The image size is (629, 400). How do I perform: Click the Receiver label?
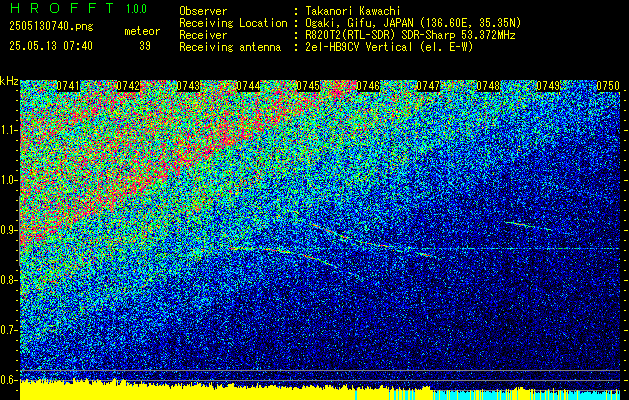click(x=203, y=35)
